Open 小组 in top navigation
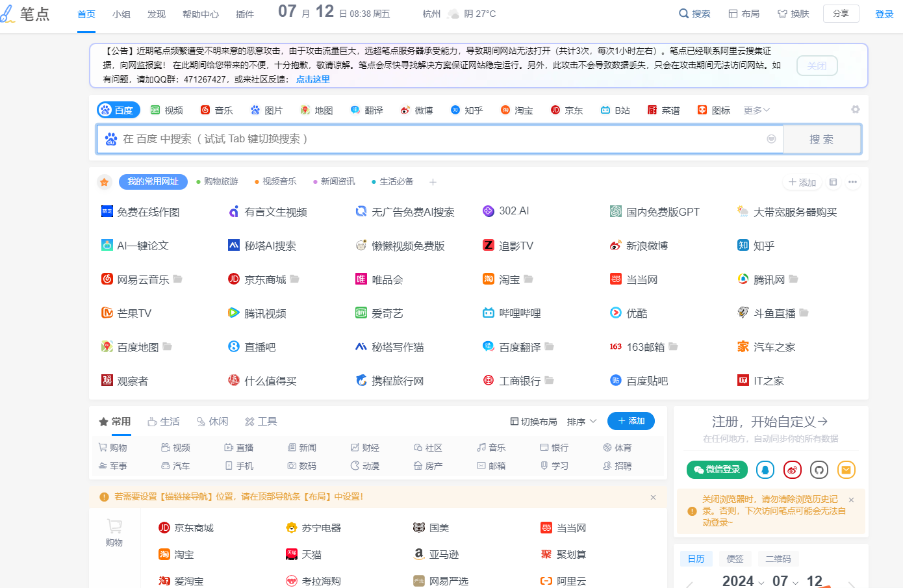Screen dimensions: 903x588 [121, 14]
